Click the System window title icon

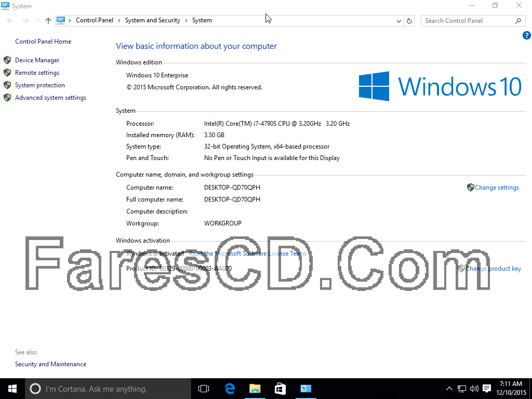point(5,6)
